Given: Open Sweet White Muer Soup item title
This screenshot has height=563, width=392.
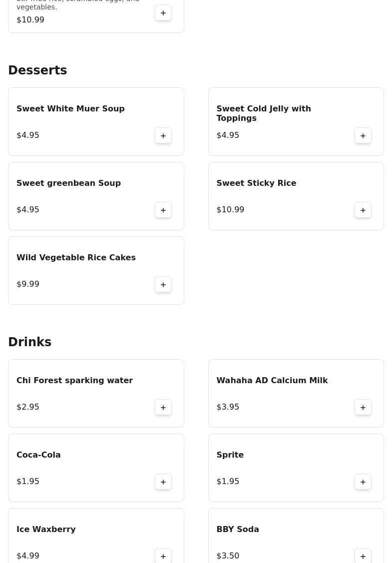Looking at the screenshot, I should pos(70,108).
